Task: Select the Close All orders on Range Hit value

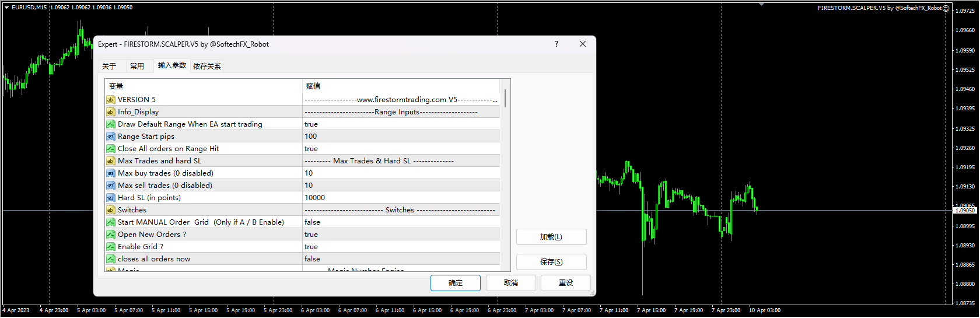Action: point(401,149)
